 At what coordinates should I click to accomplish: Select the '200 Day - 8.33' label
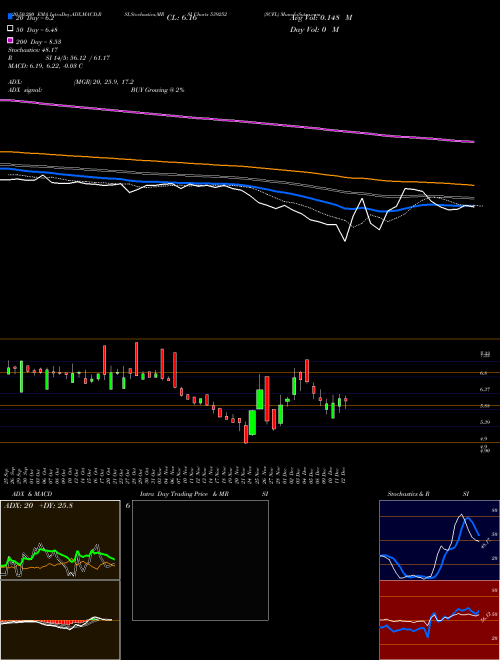(x=38, y=42)
